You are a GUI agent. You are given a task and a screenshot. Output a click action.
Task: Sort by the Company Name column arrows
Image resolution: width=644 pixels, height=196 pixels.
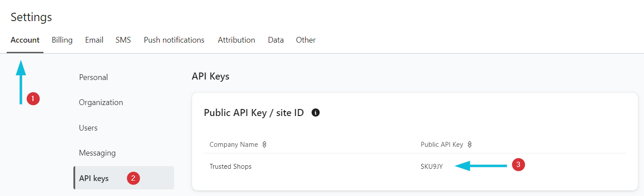tap(264, 145)
